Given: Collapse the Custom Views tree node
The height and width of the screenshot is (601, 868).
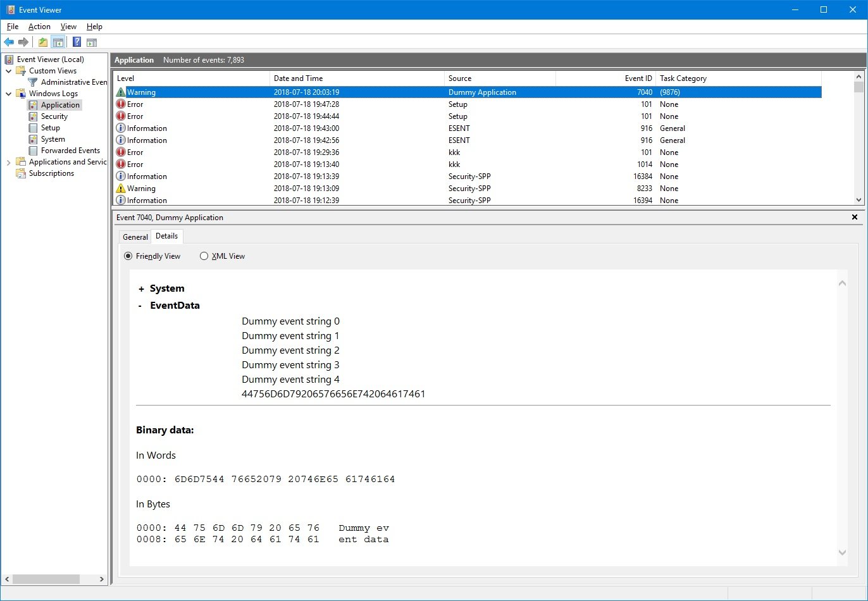Looking at the screenshot, I should [9, 71].
